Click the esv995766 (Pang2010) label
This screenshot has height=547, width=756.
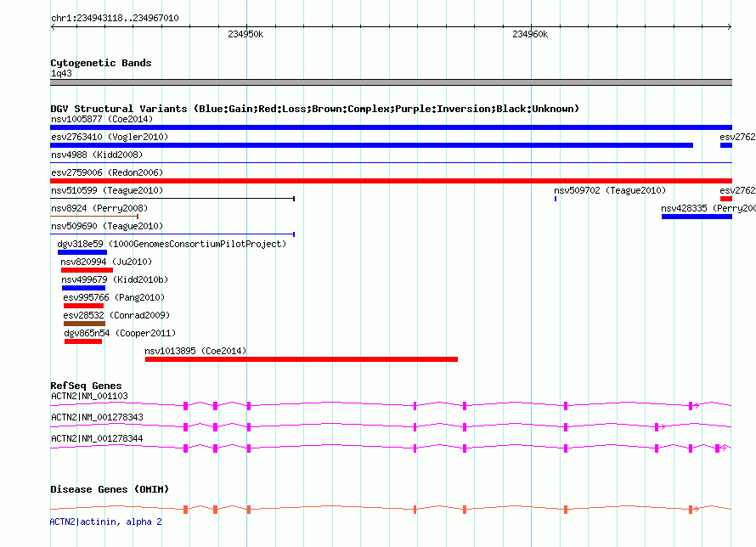pos(114,297)
